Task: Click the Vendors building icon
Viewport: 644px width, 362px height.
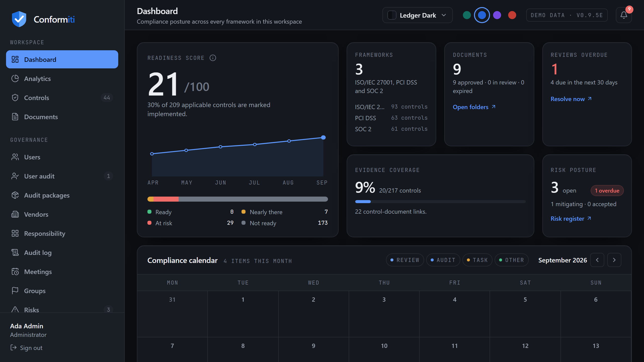Action: click(x=15, y=214)
